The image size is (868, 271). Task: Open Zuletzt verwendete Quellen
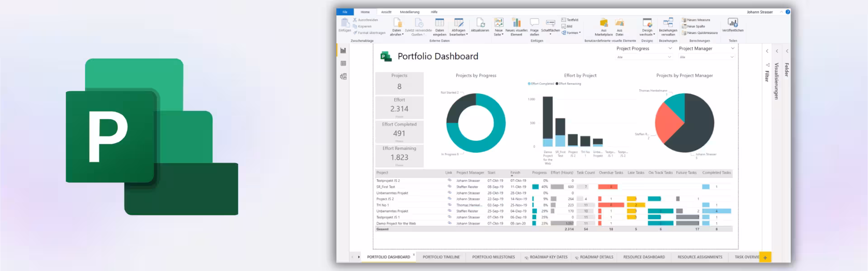[418, 27]
